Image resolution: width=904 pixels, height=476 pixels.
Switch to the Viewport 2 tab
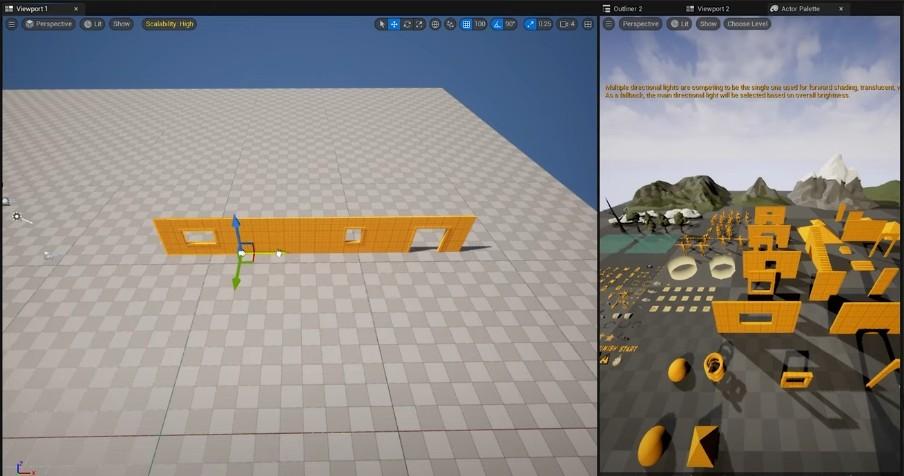point(712,8)
